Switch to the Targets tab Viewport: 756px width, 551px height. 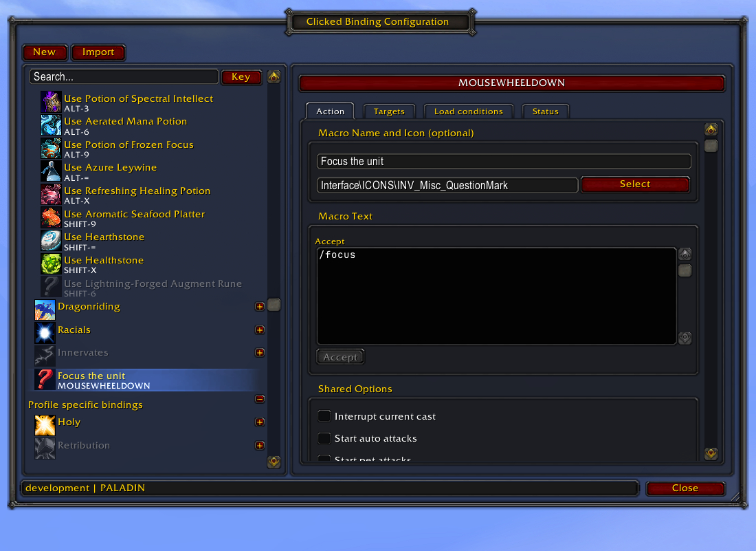click(389, 111)
